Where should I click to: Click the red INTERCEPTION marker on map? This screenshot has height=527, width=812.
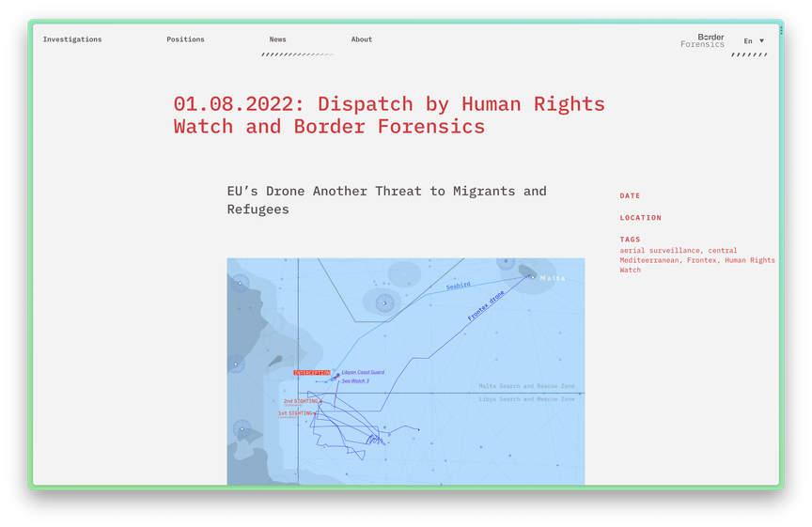tap(312, 373)
